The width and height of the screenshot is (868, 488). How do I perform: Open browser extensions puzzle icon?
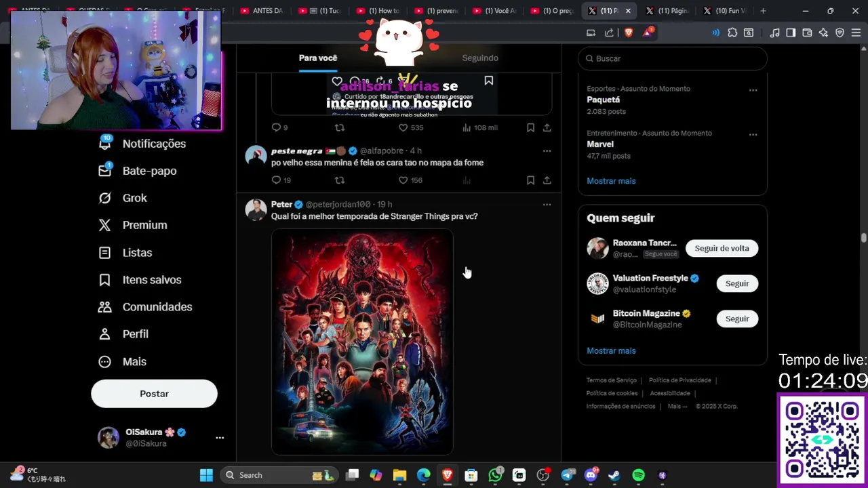tap(732, 33)
